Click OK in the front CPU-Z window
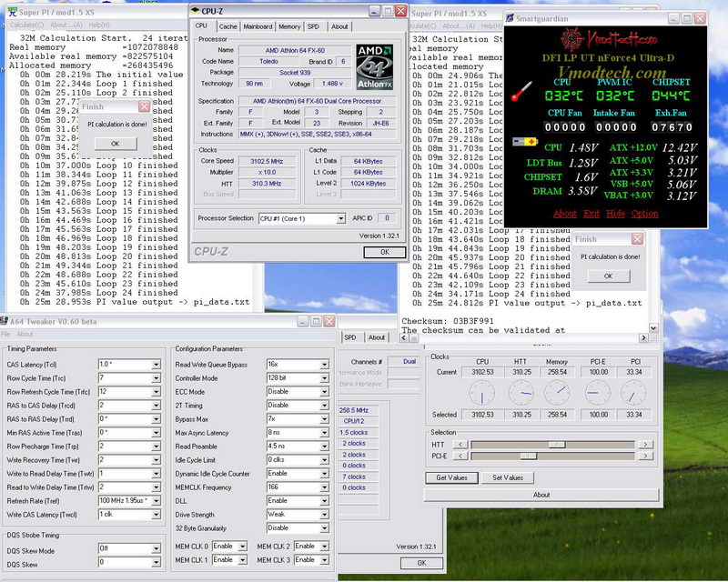 pyautogui.click(x=385, y=252)
